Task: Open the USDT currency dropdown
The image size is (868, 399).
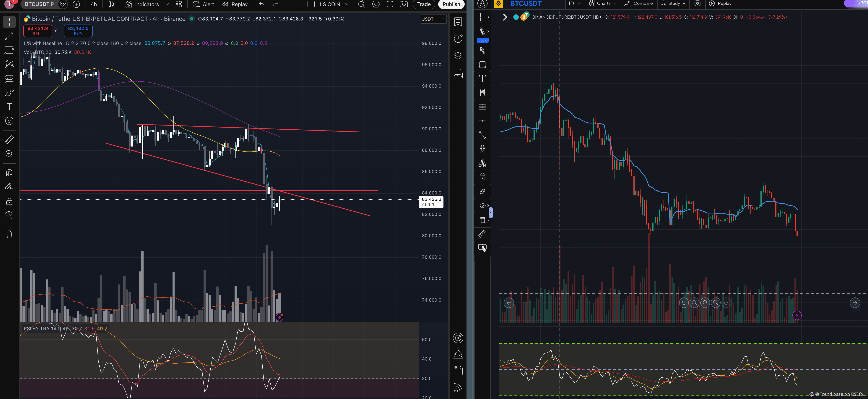Action: pyautogui.click(x=433, y=19)
